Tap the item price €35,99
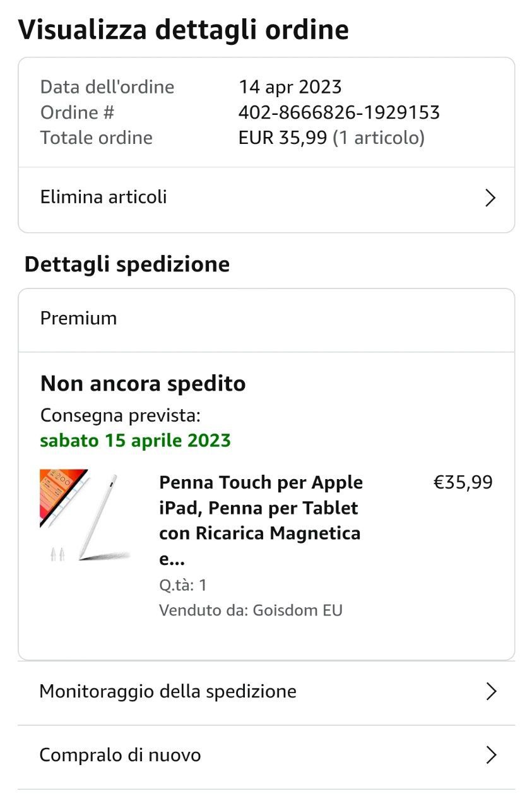The image size is (532, 808). 463,483
